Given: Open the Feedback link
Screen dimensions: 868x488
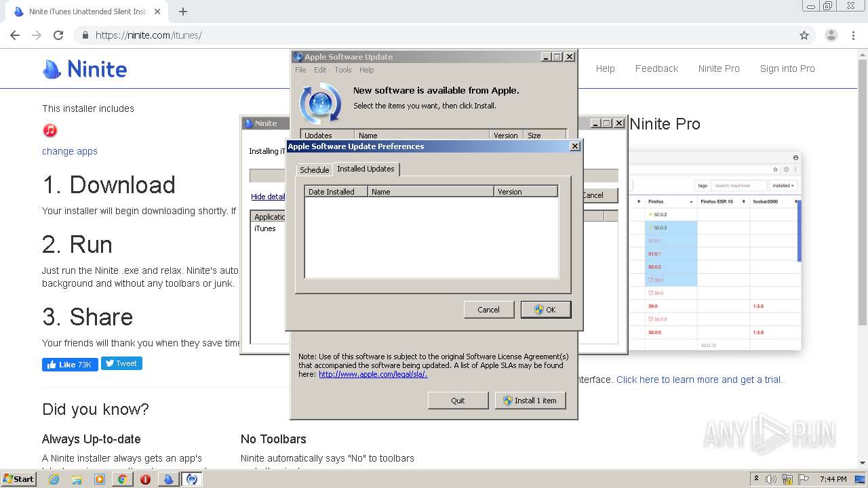Looking at the screenshot, I should pos(656,68).
